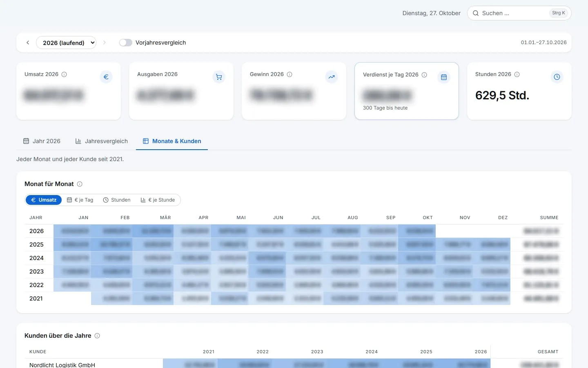Toggle the Vorjahresvergleich switch
This screenshot has height=368, width=588.
point(126,43)
